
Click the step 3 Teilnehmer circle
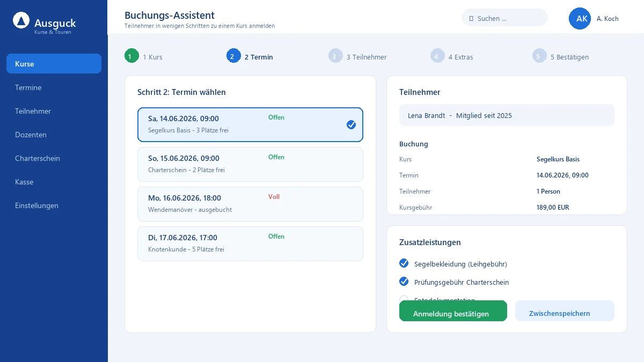click(335, 56)
